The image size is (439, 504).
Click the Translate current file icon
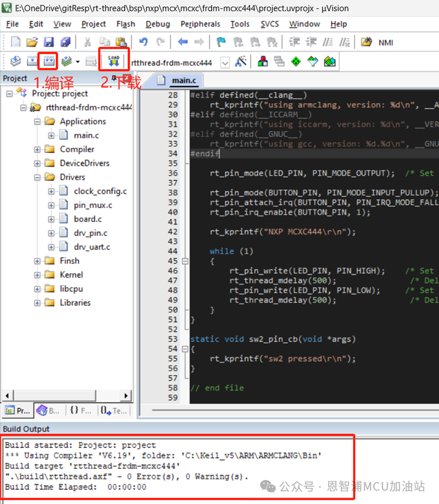coord(16,61)
